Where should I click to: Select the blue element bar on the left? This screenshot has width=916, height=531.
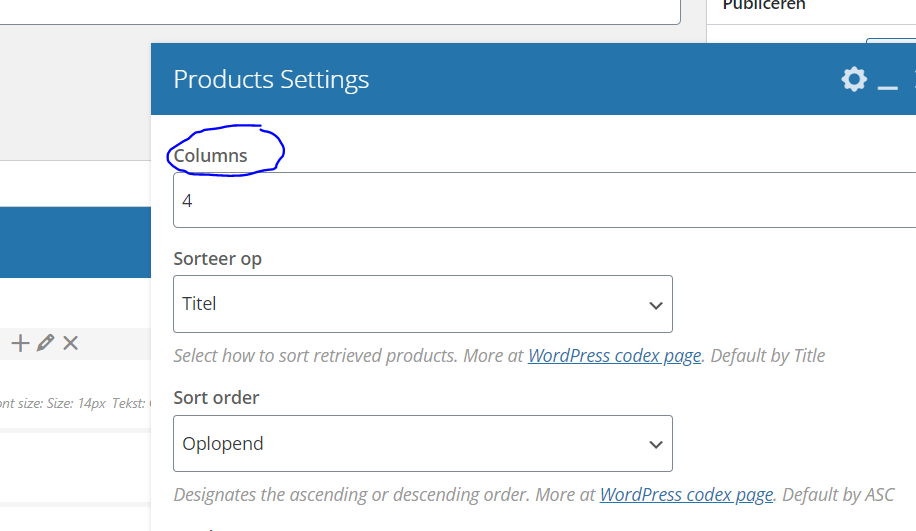pos(75,242)
